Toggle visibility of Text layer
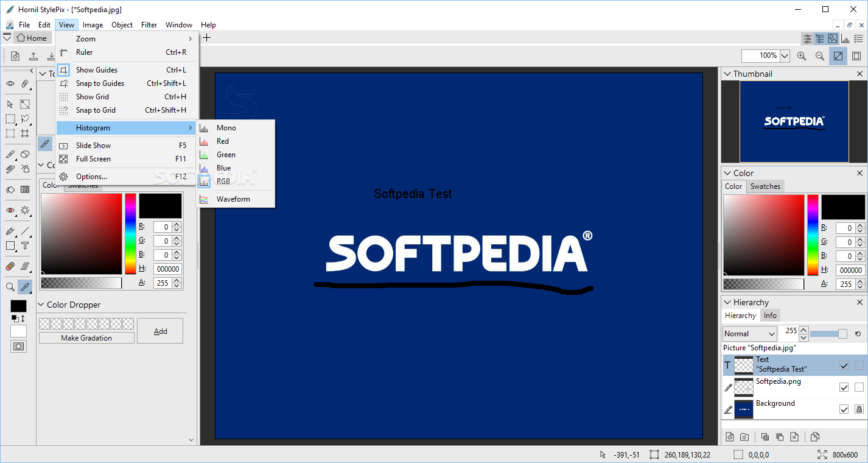Image resolution: width=868 pixels, height=463 pixels. coord(844,366)
